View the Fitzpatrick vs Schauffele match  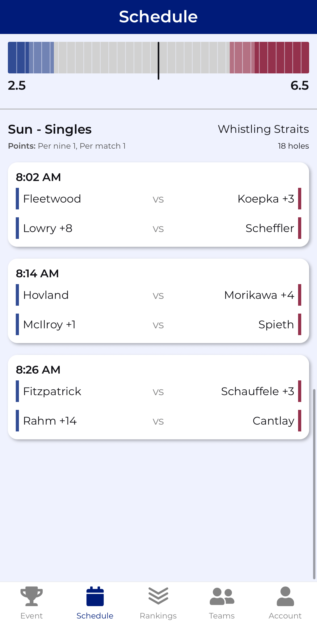(158, 391)
